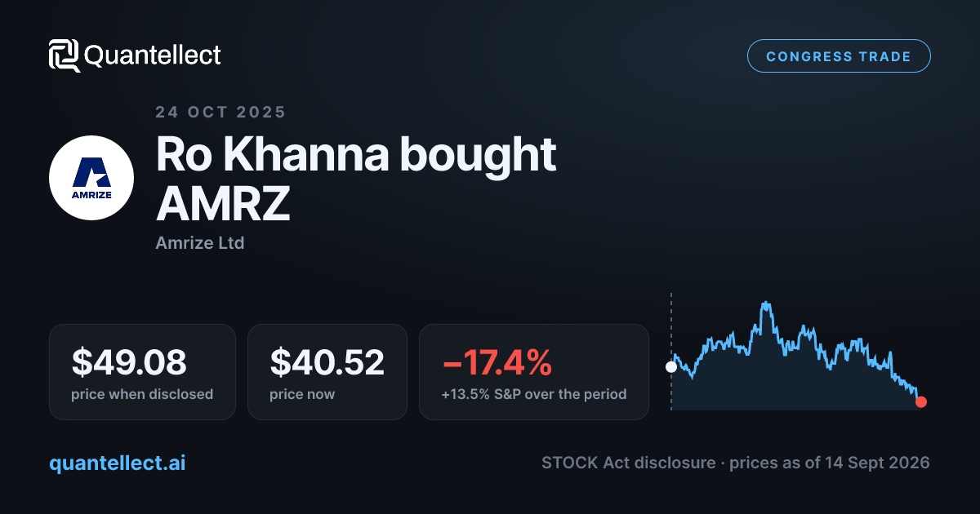Click the Amrize Ltd company name
The height and width of the screenshot is (514, 980).
[200, 243]
